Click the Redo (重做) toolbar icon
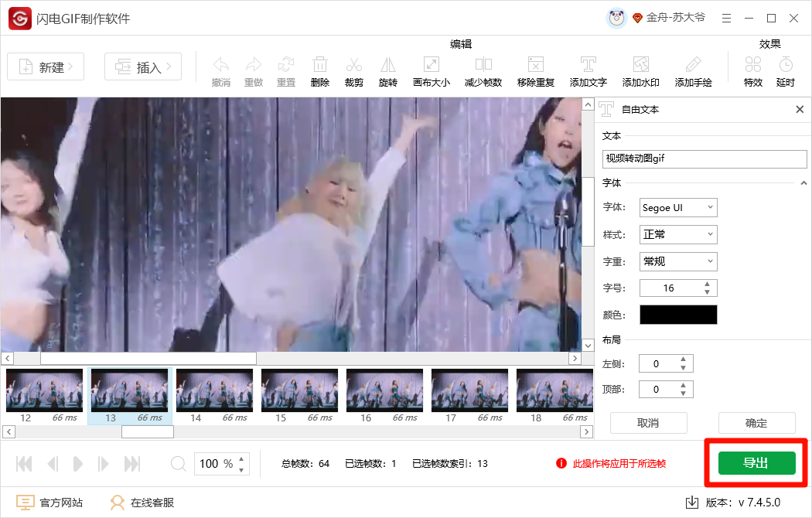 pyautogui.click(x=254, y=71)
